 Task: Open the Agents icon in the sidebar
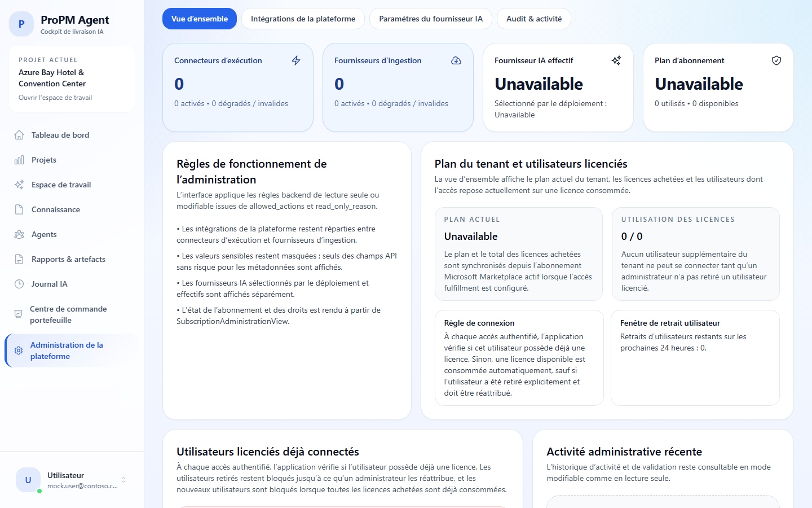click(19, 234)
